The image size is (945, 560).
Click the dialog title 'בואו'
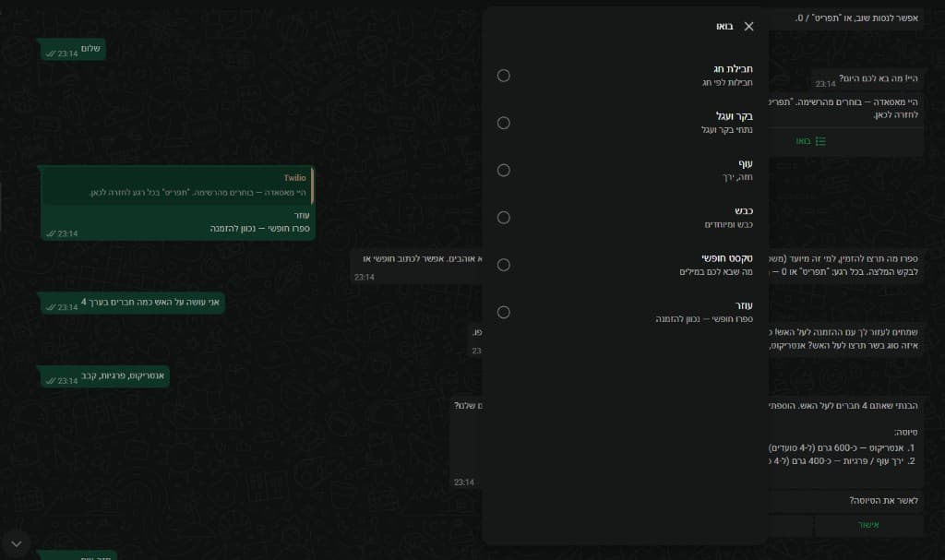[x=724, y=27]
